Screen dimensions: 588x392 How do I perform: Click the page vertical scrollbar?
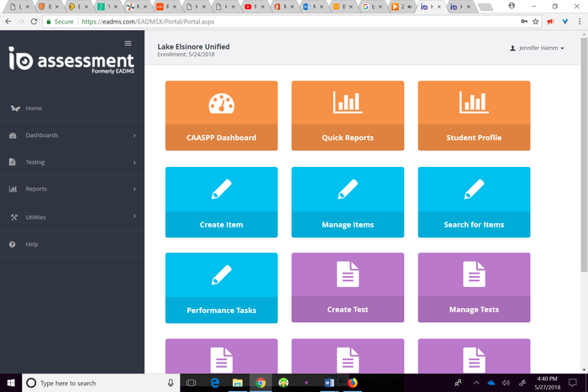point(584,168)
